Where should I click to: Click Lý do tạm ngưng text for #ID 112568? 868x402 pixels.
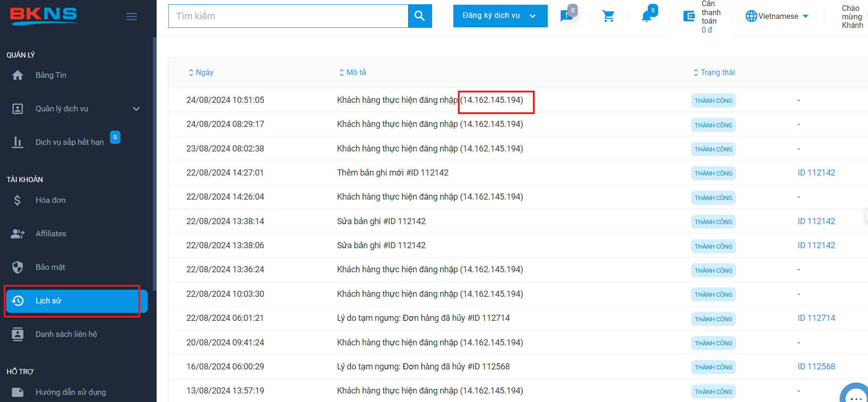click(423, 367)
